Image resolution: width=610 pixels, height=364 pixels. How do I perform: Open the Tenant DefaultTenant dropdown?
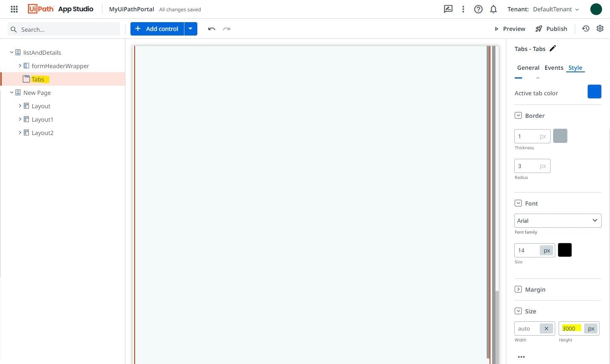pos(556,9)
